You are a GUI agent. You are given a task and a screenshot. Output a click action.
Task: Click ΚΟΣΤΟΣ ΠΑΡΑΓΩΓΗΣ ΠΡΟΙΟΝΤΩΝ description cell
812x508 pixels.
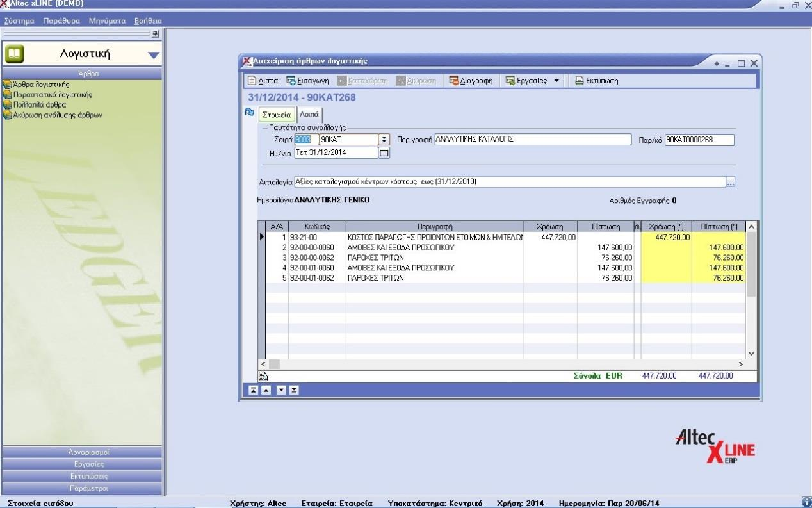435,237
